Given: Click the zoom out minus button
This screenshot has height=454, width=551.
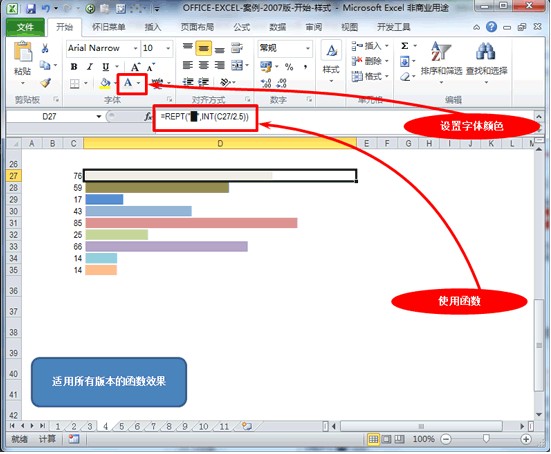Looking at the screenshot, I should click(x=446, y=439).
